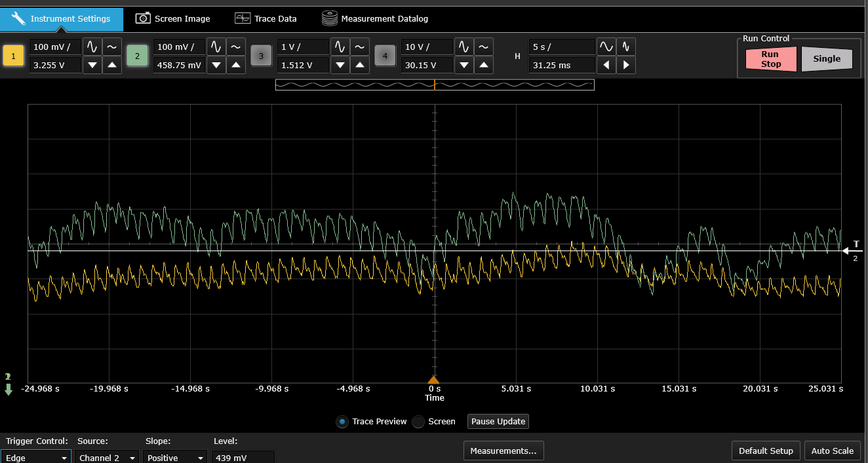This screenshot has width=868, height=463.
Task: Edit horizontal scale field 5 s /
Action: point(562,47)
